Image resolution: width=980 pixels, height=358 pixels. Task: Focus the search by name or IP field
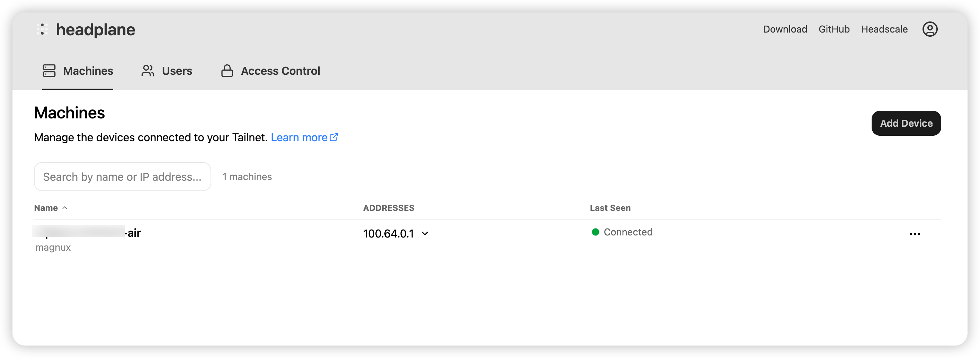tap(122, 177)
